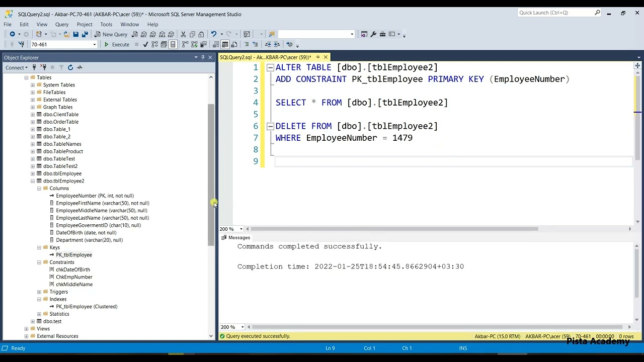Click the Save All icon

pos(85,34)
